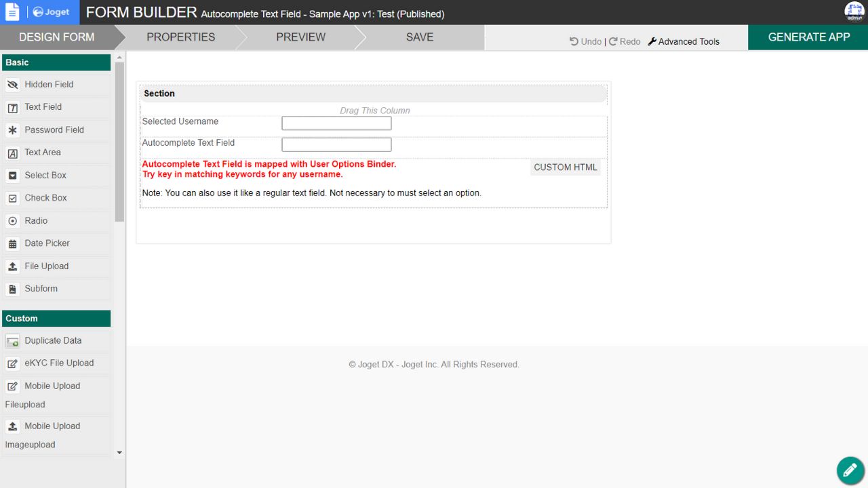Click the Duplicate Data custom icon
Screen dimensions: 868x488
[12, 342]
